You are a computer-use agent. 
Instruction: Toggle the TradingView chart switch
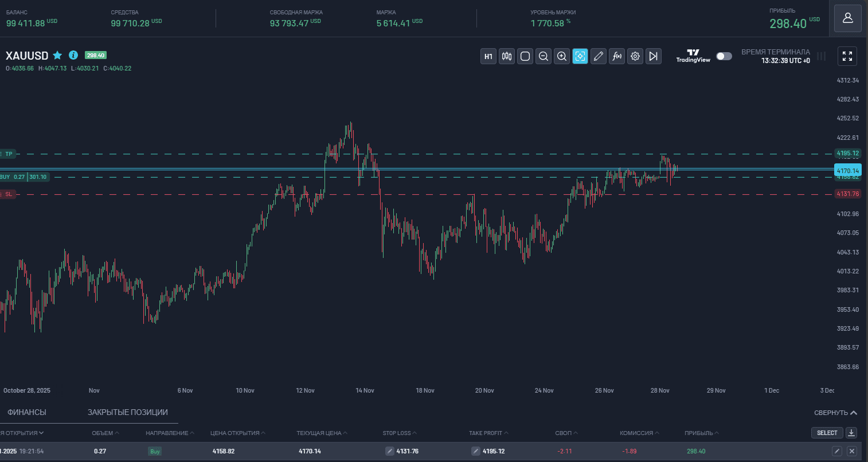click(x=724, y=56)
